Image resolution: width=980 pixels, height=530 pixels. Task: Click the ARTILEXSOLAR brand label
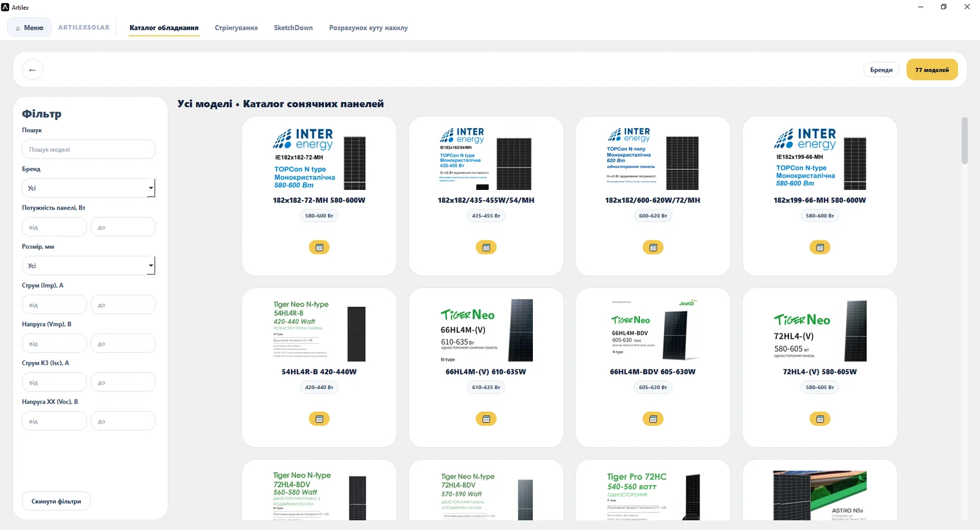pyautogui.click(x=84, y=28)
